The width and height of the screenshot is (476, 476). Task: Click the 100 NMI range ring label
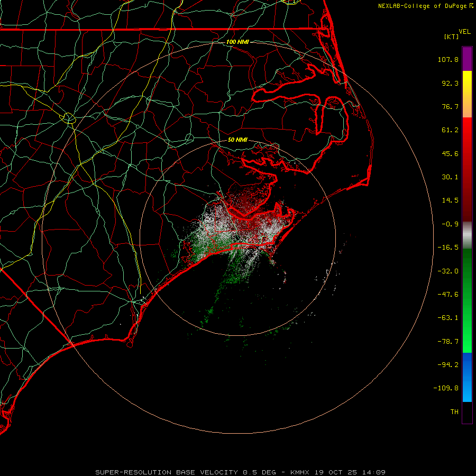pos(237,42)
